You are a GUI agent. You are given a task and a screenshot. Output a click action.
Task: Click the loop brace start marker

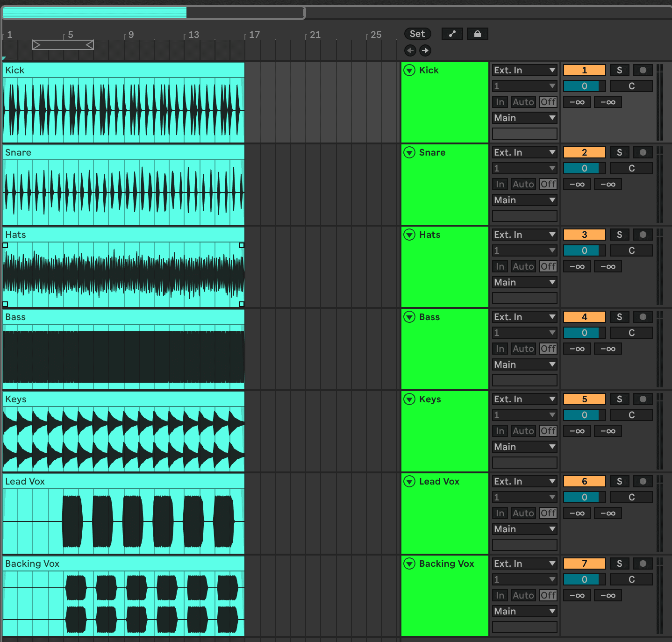point(36,45)
